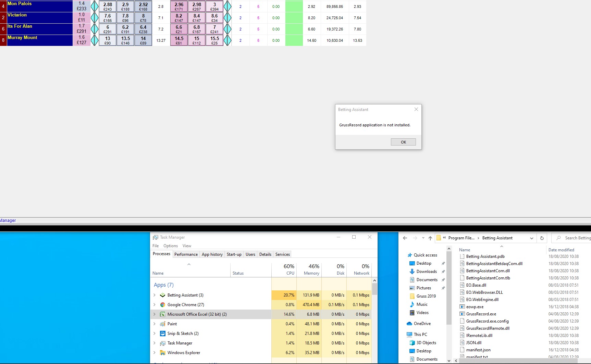The height and width of the screenshot is (364, 591).
Task: Switch to the App history tab
Action: coord(212,254)
